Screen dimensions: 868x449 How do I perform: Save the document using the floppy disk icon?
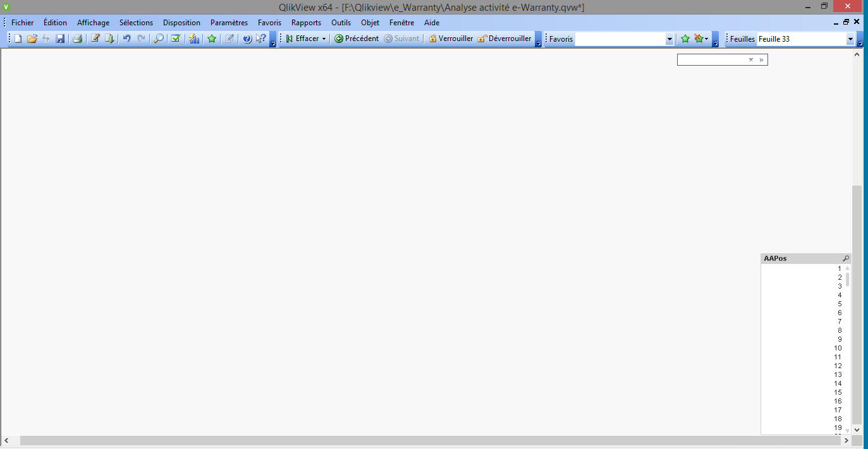tap(60, 39)
